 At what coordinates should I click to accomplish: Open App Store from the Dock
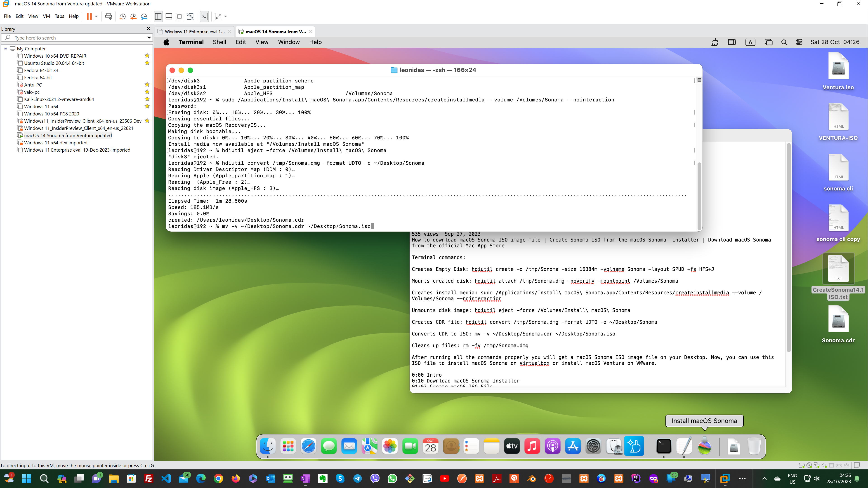point(573,446)
